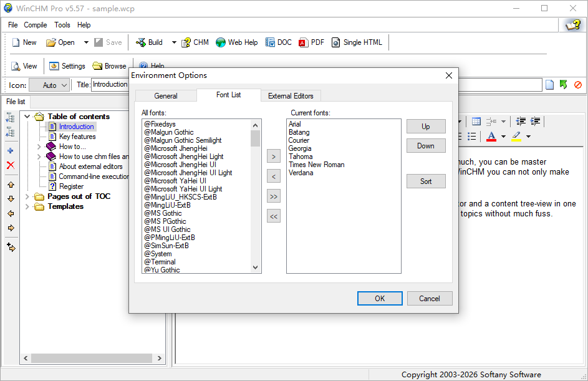Image resolution: width=588 pixels, height=381 pixels.
Task: Expand Pages out of TOC folder
Action: pos(27,196)
